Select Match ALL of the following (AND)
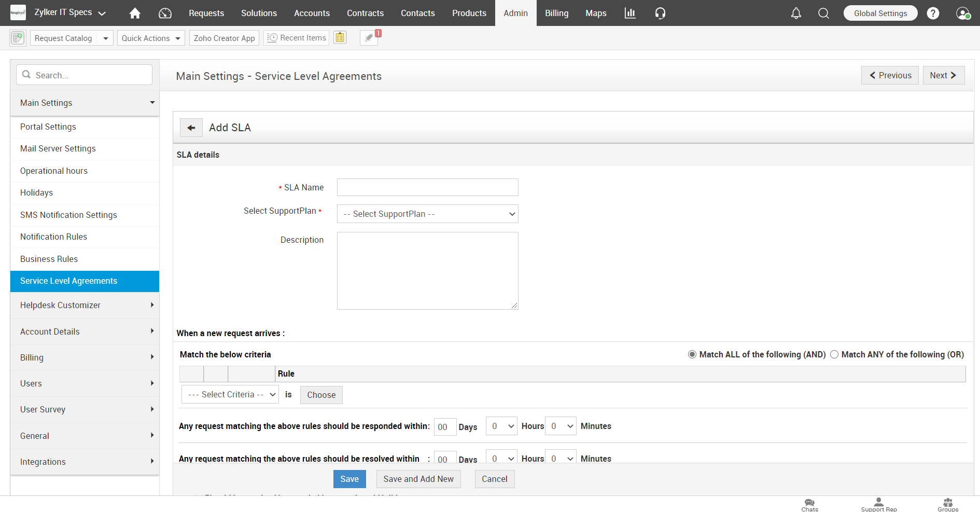Image resolution: width=980 pixels, height=512 pixels. pyautogui.click(x=692, y=354)
